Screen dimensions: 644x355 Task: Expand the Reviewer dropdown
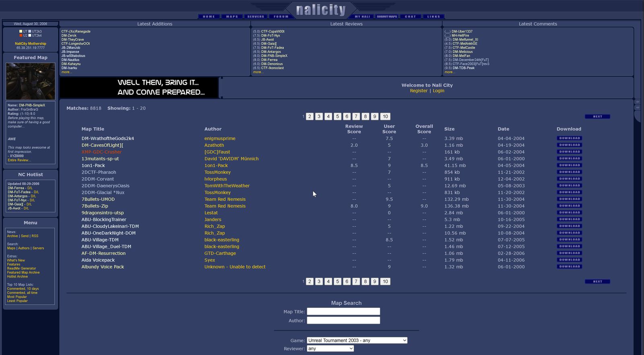point(330,349)
